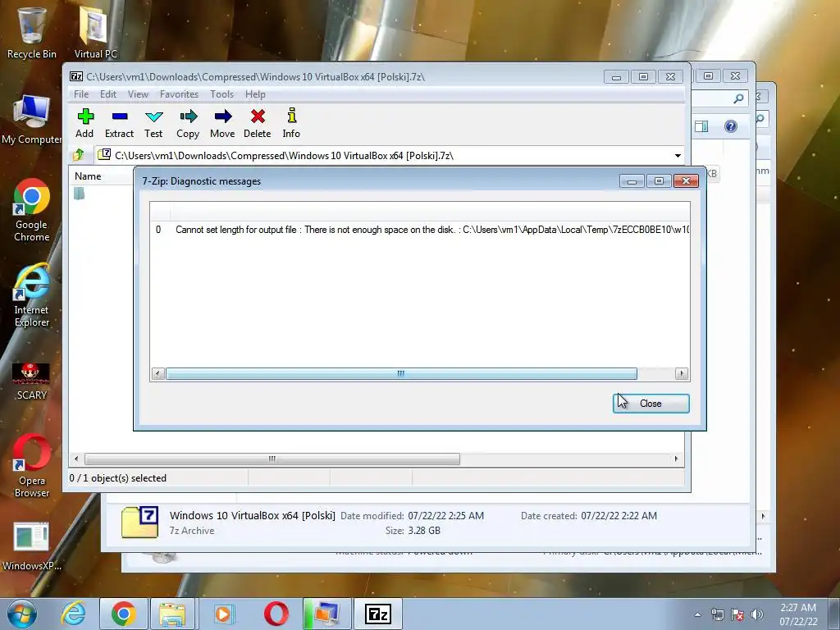Switch to Virtual PC in the taskbar
Image resolution: width=840 pixels, height=630 pixels.
click(x=326, y=614)
